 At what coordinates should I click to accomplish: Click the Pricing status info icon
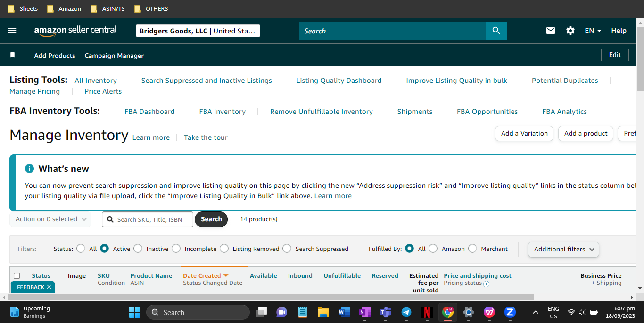(x=486, y=284)
